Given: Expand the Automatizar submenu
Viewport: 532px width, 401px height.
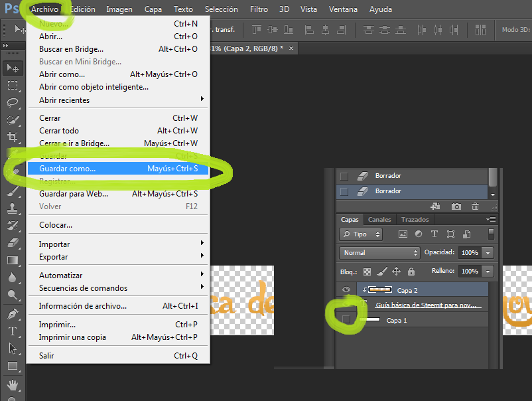Looking at the screenshot, I should pyautogui.click(x=117, y=276).
